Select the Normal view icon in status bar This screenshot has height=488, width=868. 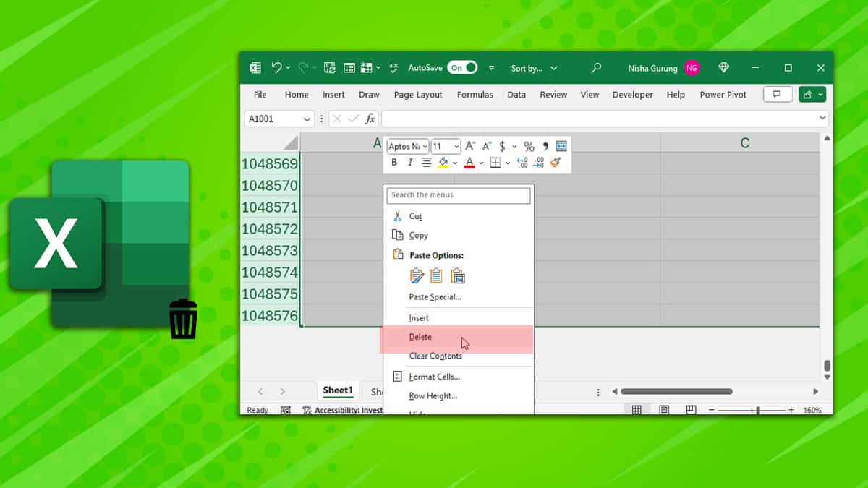(637, 409)
